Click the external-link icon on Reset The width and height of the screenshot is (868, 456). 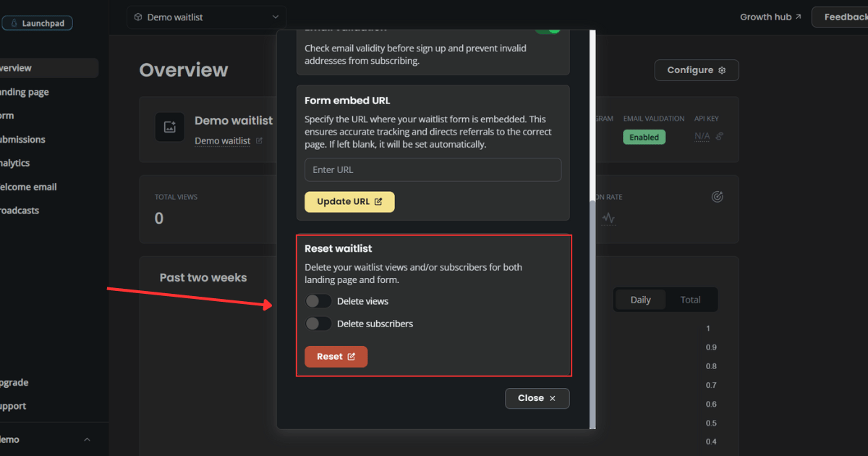[352, 357]
